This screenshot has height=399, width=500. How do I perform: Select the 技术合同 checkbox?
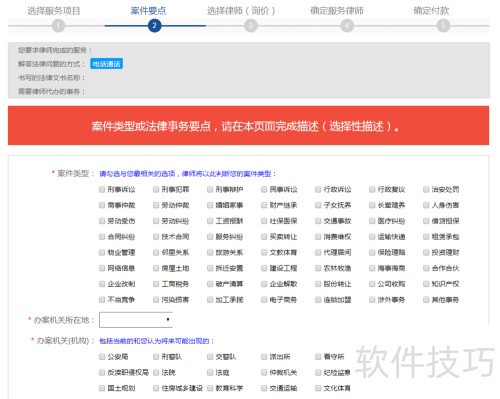point(156,237)
